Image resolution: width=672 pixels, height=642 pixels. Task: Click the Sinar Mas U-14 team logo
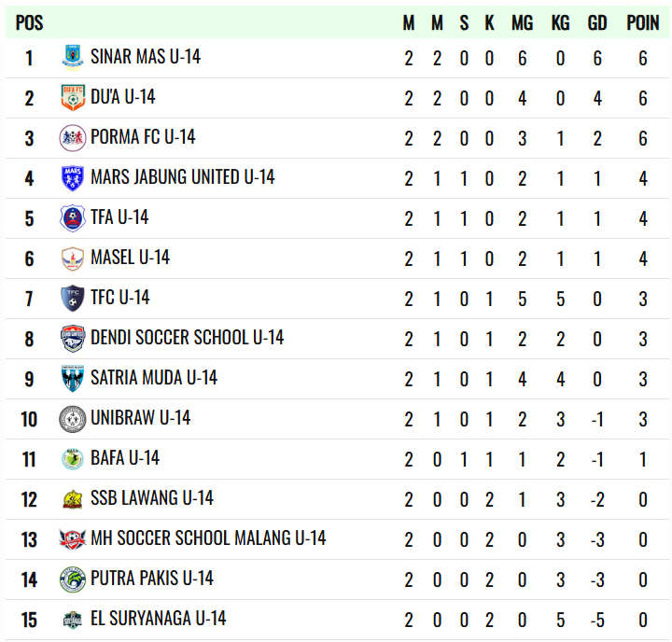(x=73, y=57)
